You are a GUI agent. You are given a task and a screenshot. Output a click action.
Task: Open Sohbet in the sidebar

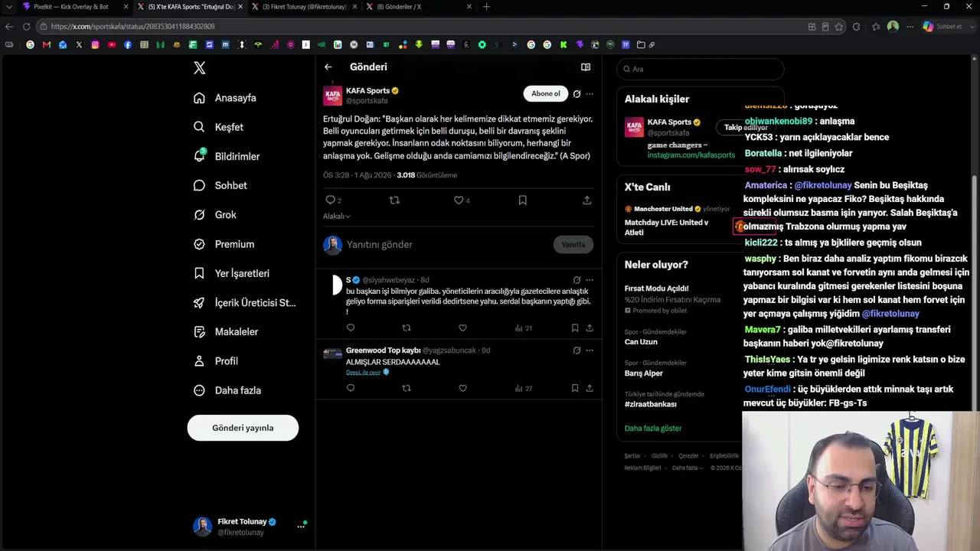pos(220,185)
